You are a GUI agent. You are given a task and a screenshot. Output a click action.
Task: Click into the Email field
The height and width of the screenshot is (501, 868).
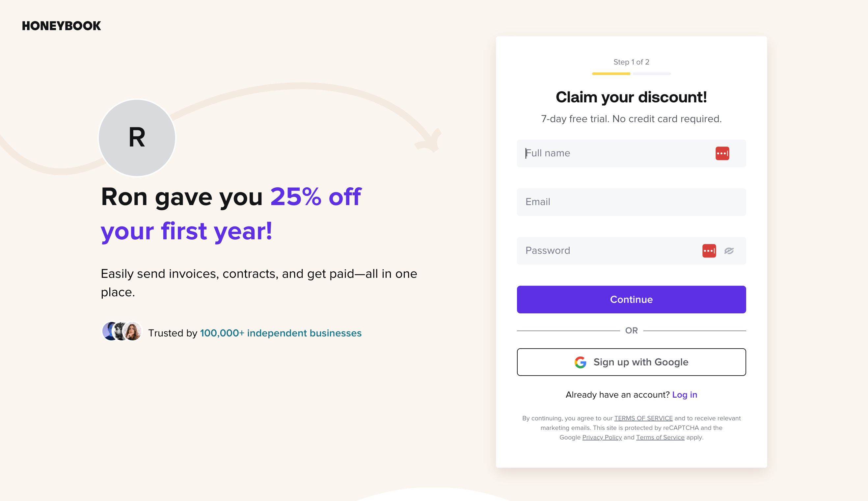631,202
